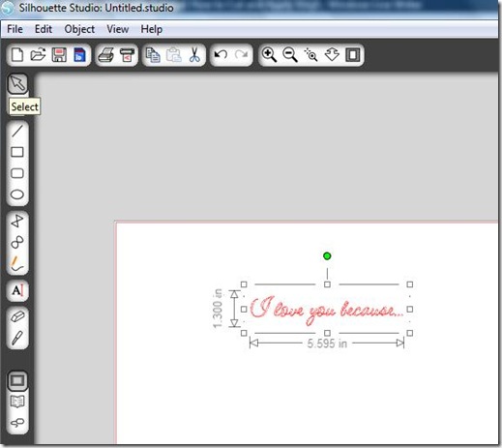Screen dimensions: 502x448
Task: Open the Help menu
Action: (151, 29)
